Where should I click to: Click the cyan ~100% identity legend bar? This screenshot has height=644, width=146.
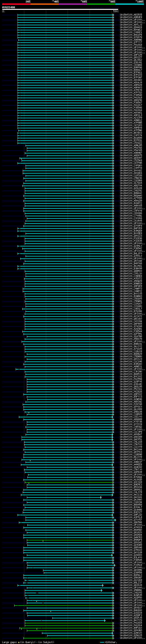tap(130, 4)
